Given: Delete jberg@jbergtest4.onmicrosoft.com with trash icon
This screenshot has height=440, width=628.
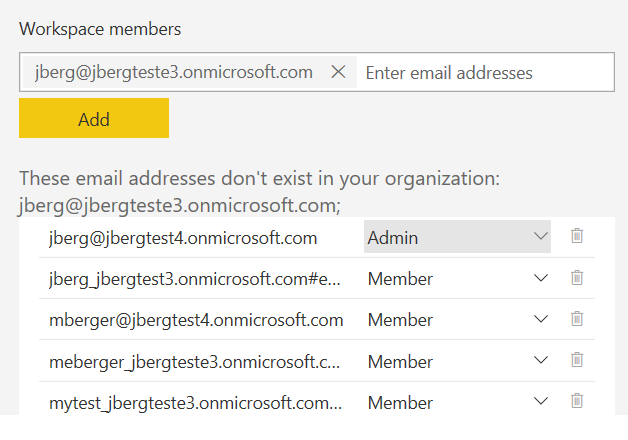Looking at the screenshot, I should coord(577,236).
